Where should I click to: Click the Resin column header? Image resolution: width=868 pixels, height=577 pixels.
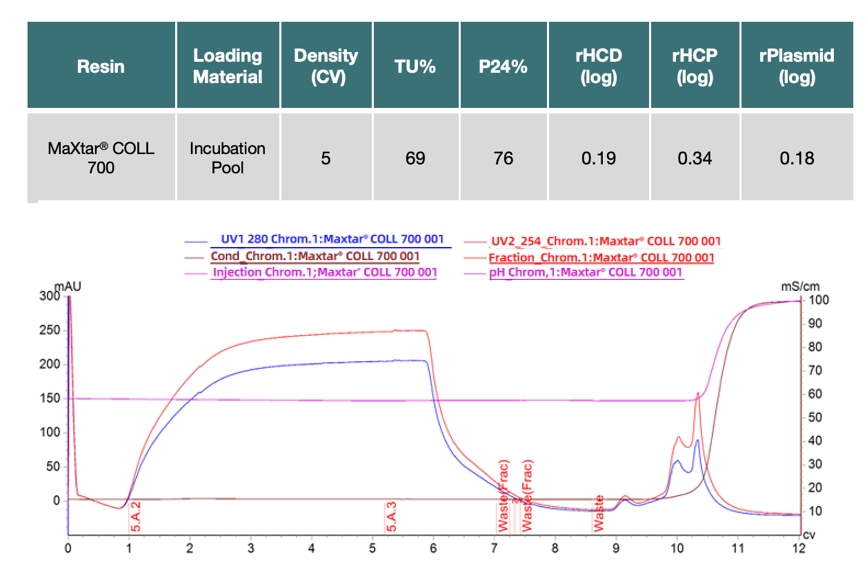101,67
